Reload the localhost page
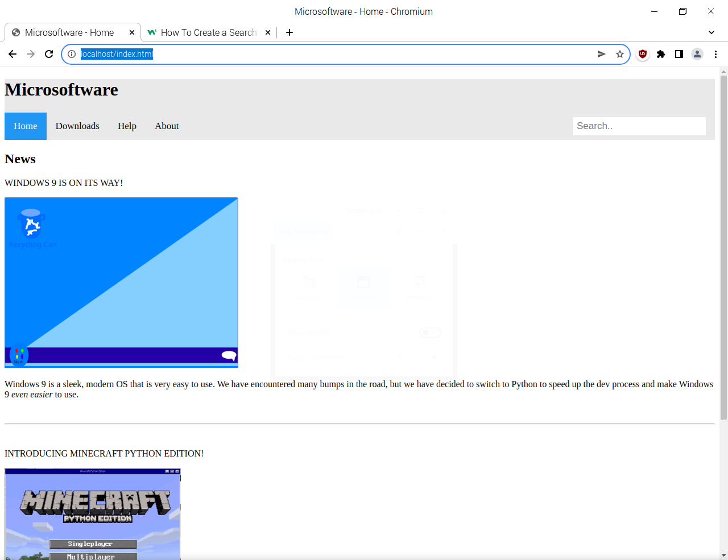The width and height of the screenshot is (728, 560). (49, 54)
